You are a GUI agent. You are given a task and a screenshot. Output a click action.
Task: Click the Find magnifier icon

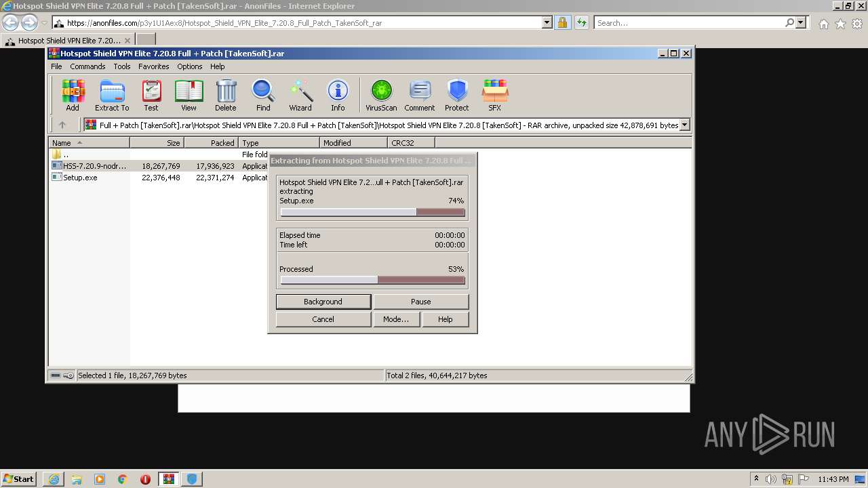click(263, 95)
